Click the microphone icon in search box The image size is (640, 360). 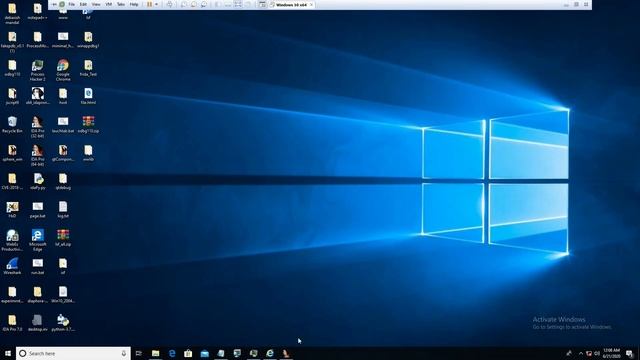(124, 353)
